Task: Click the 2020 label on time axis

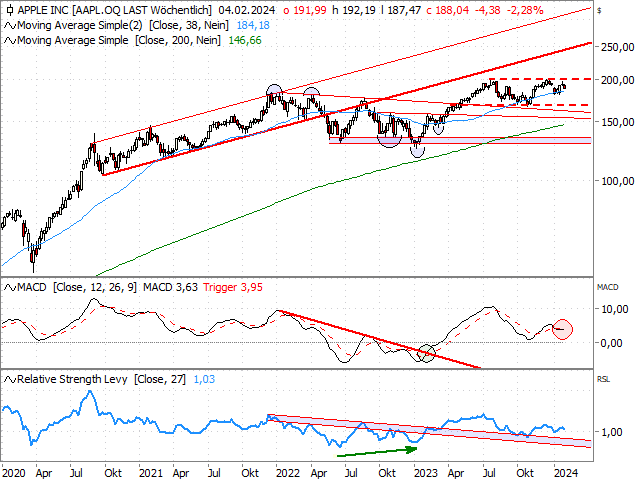Action: [x=13, y=473]
